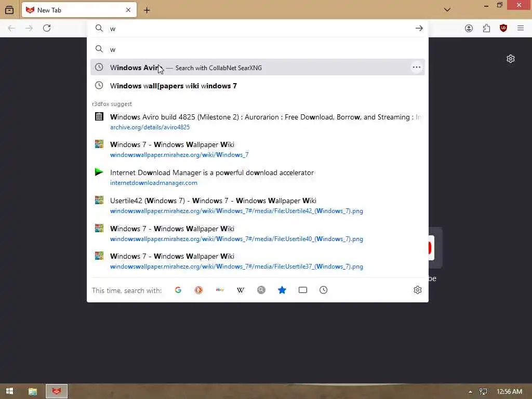This screenshot has width=532, height=399.
Task: Open Internet Download Manager result
Action: [258, 177]
